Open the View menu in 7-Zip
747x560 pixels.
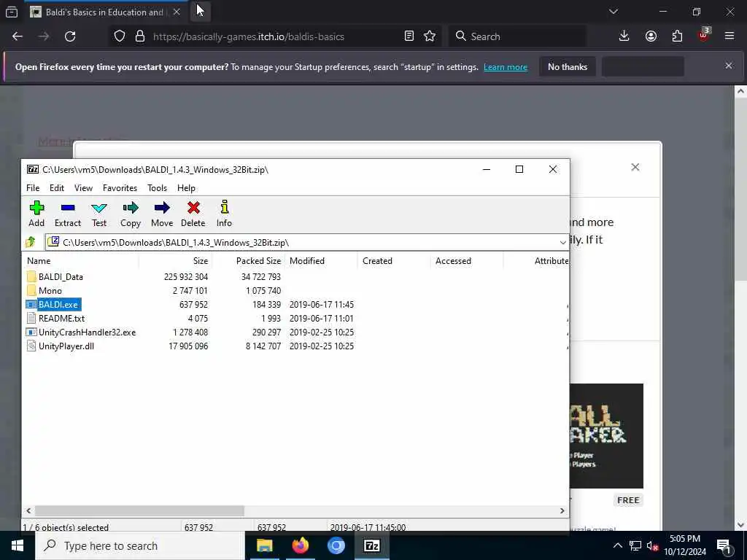pos(83,188)
